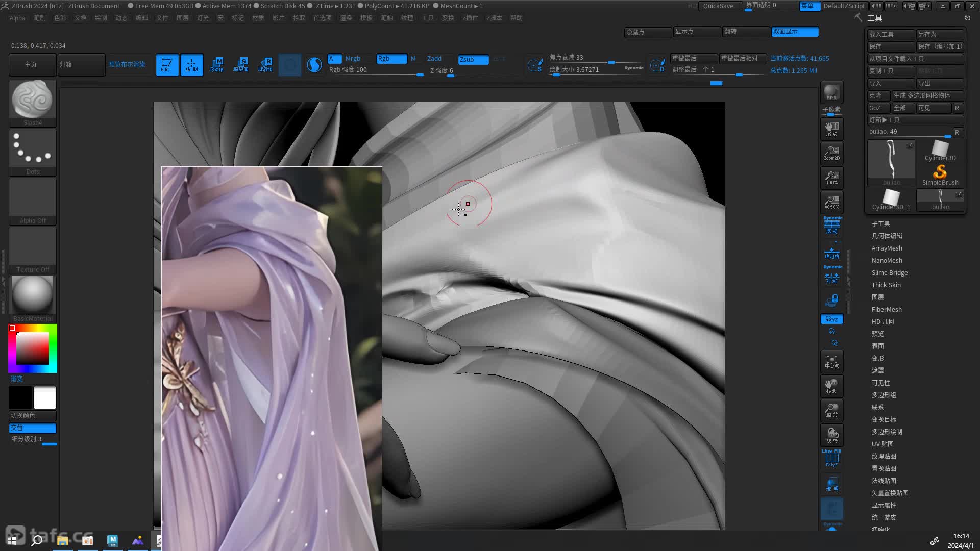Expand the 多边形组 polygroups section
980x551 pixels.
(884, 395)
